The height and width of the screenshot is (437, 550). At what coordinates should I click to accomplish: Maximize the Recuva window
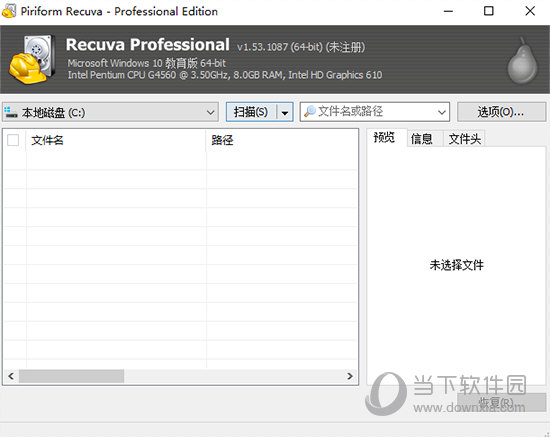(489, 11)
